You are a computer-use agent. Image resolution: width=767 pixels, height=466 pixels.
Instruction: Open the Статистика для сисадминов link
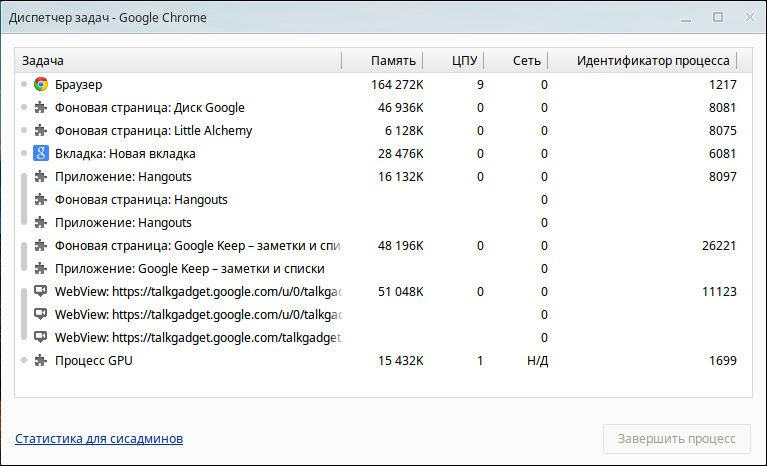(x=99, y=439)
